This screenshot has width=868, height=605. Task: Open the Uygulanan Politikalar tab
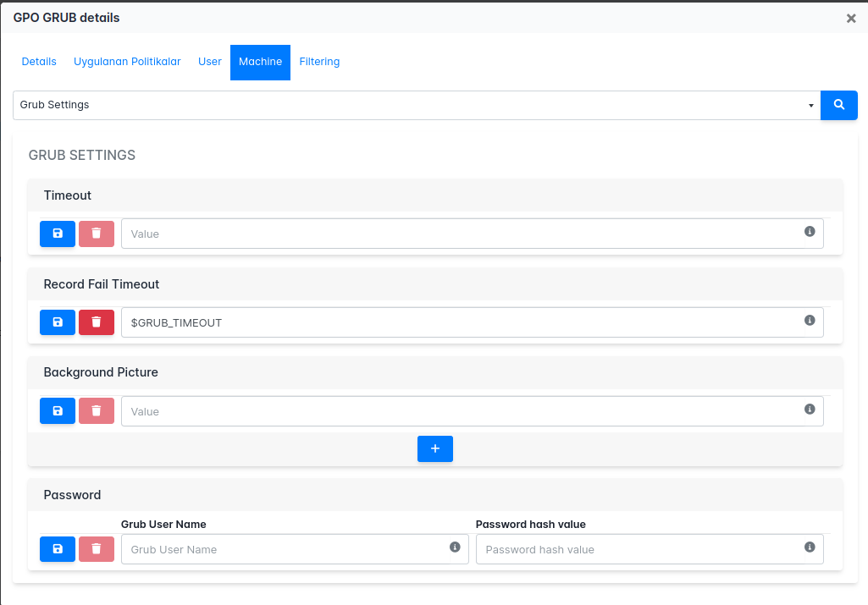pos(127,62)
